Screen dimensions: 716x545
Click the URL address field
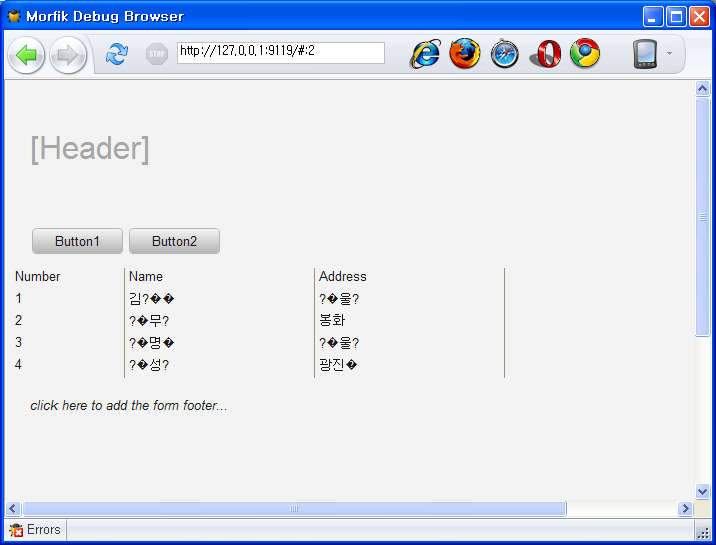coord(280,52)
